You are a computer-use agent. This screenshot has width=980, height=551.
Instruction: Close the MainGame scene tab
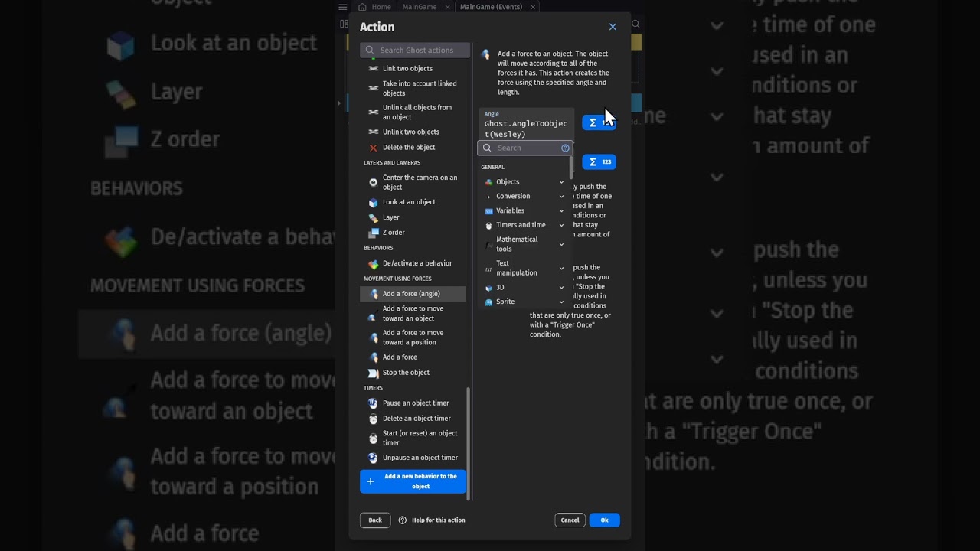click(448, 7)
